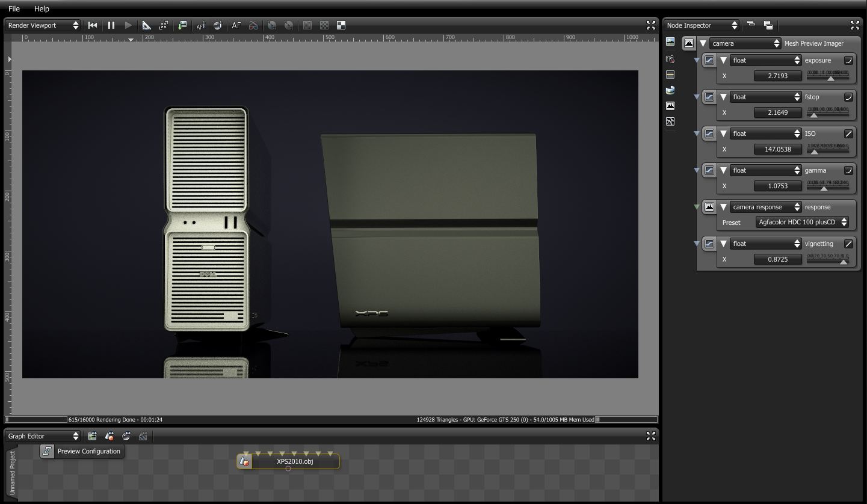Screen dimensions: 867x504
Task: Collapse the exposure float node triangle
Action: [723, 60]
